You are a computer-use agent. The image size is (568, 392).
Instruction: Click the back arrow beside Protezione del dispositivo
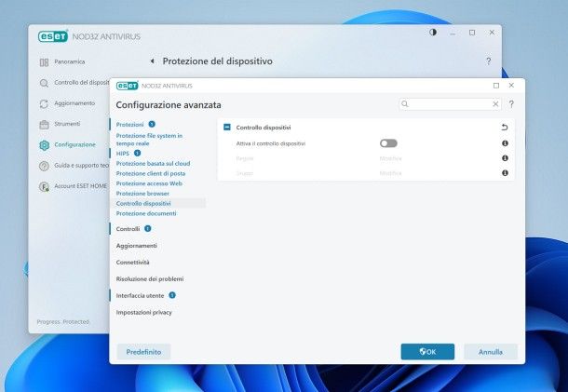153,61
